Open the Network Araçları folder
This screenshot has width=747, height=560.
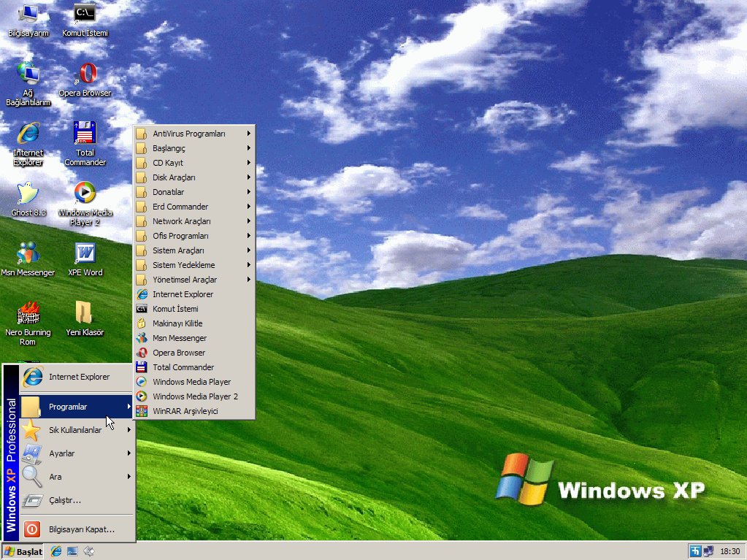point(194,221)
